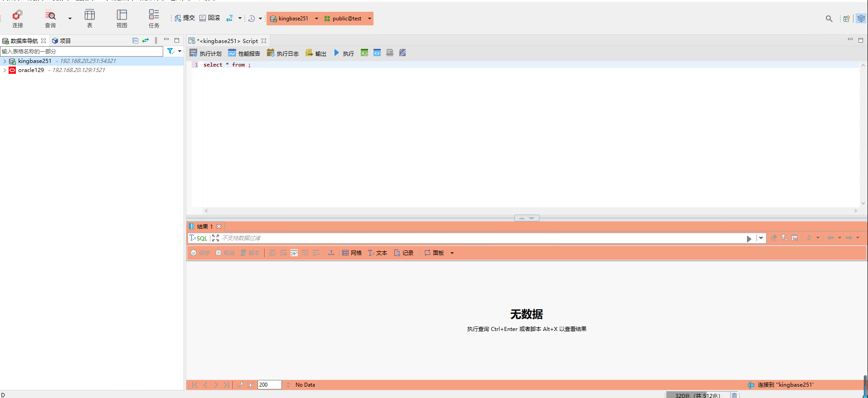Switch results to 网格 (Grid) mode

[352, 253]
